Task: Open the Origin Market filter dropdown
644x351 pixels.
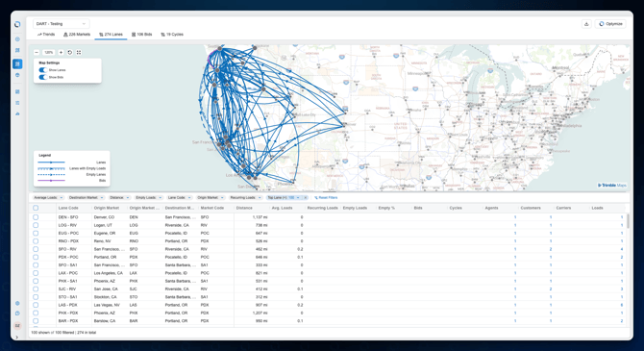Action: 211,198
